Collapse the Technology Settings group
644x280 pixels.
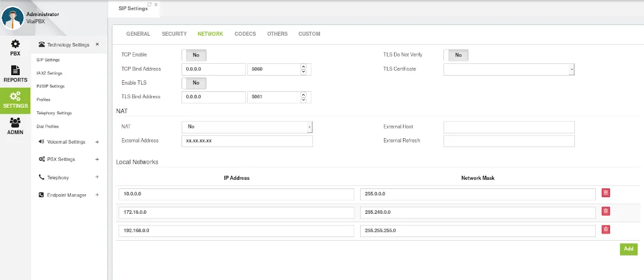click(x=97, y=44)
